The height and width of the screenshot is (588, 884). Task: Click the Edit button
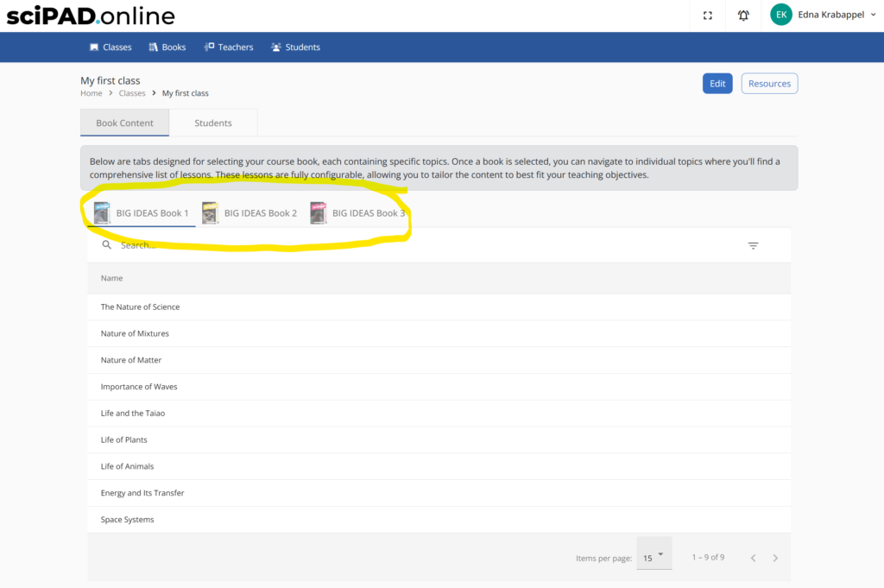coord(717,84)
